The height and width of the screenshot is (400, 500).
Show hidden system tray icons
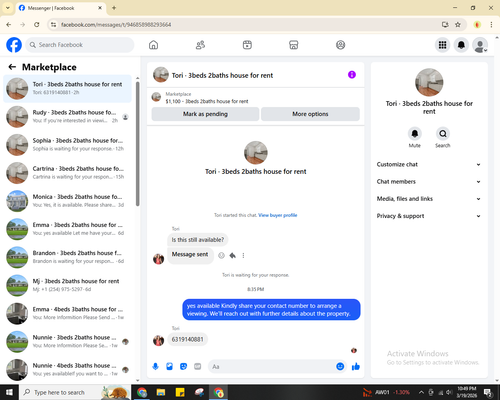[x=421, y=392]
